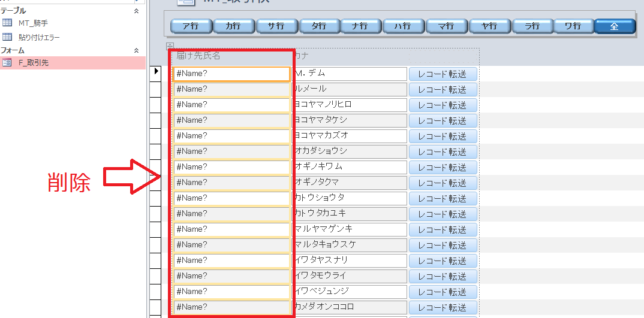Click the first #Name? field
The width and height of the screenshot is (644, 318).
pyautogui.click(x=231, y=74)
